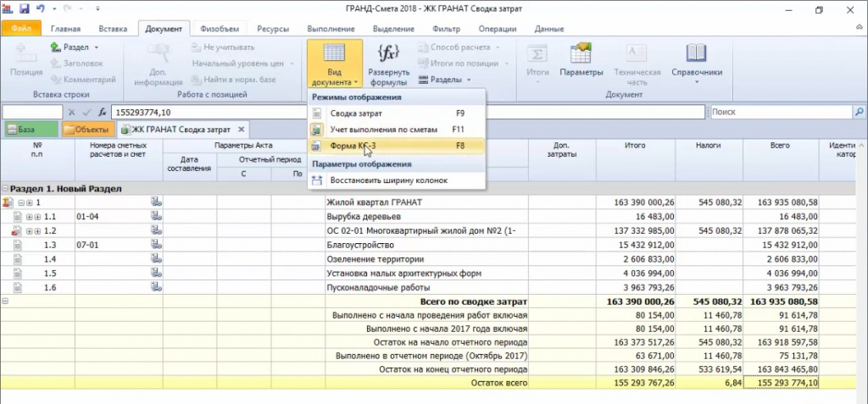Click the cancel X icon in formula bar
Screen dimensions: 868x404
coord(72,113)
